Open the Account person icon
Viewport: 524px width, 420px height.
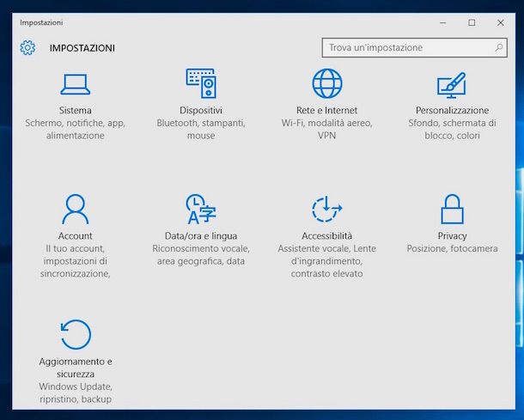[x=76, y=210]
